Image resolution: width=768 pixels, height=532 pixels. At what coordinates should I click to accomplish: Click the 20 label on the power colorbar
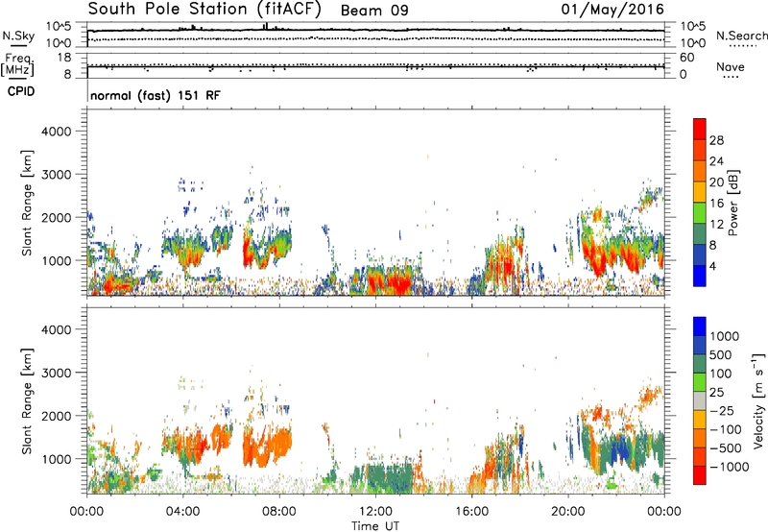coord(716,182)
